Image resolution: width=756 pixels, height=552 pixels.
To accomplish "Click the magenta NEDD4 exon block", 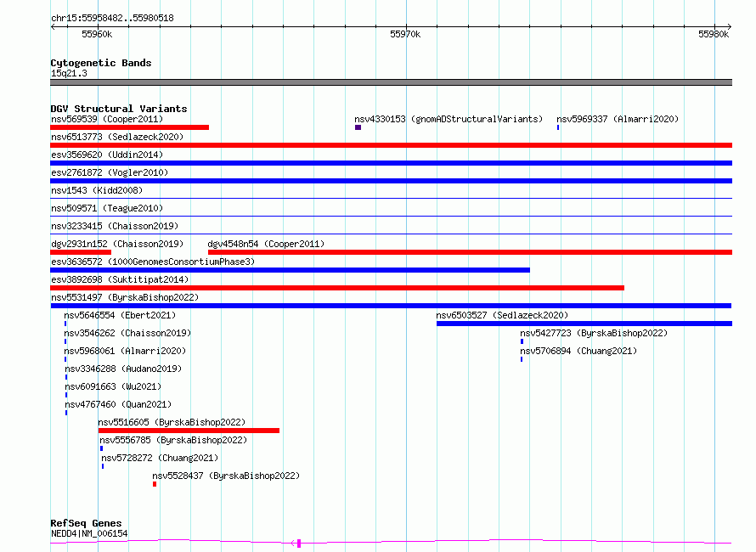I will [x=299, y=544].
